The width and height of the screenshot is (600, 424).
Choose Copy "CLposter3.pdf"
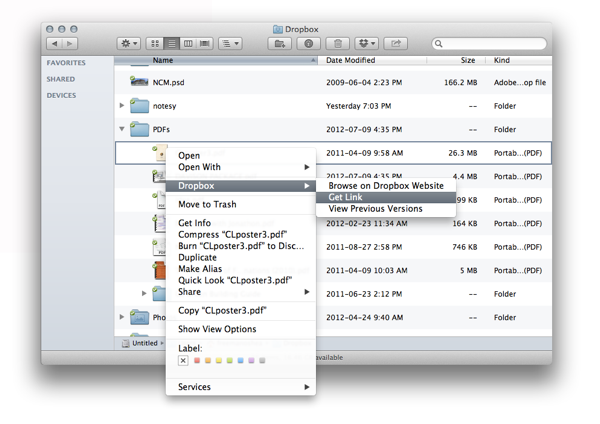[x=241, y=310]
